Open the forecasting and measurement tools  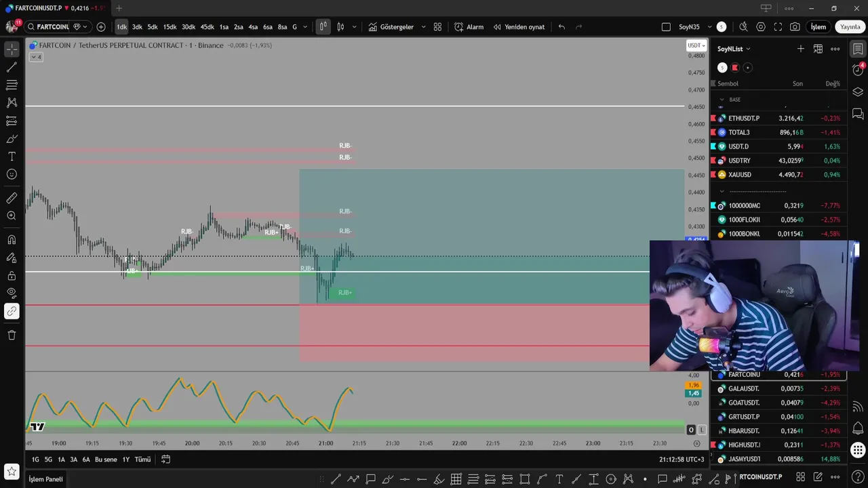point(12,121)
